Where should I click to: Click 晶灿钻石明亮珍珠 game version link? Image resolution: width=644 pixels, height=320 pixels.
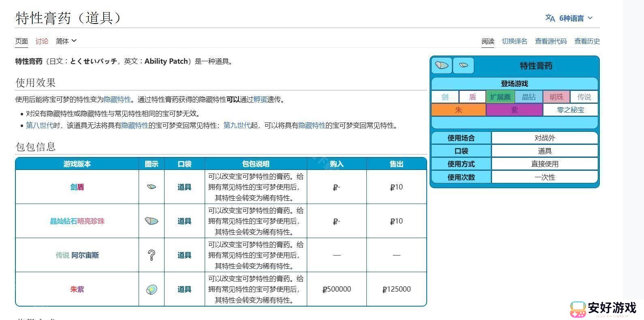coord(77,221)
